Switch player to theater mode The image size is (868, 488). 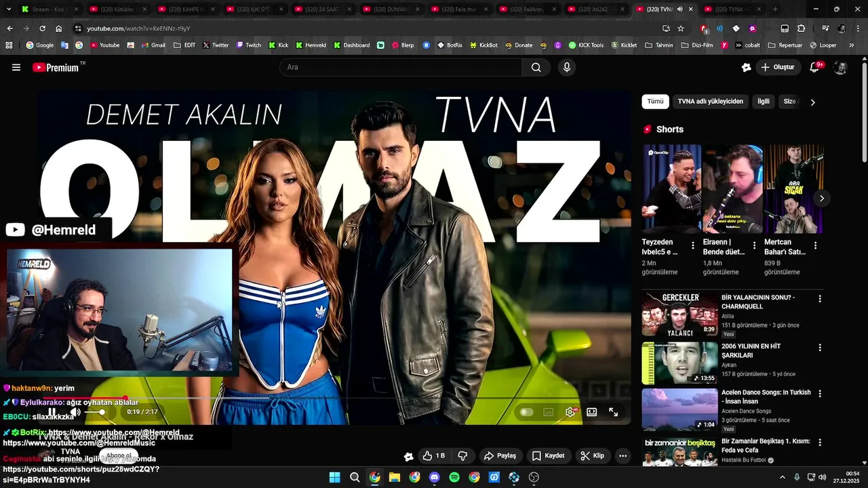(x=592, y=412)
